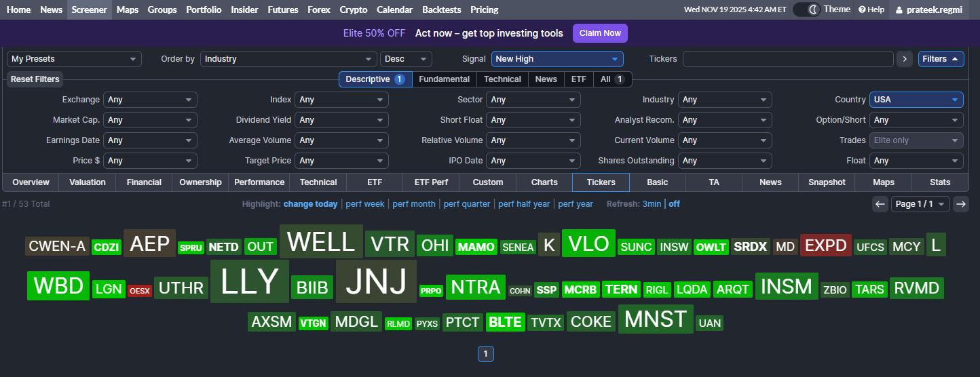980x377 pixels.
Task: Open the Order by Industry dropdown
Action: 288,59
